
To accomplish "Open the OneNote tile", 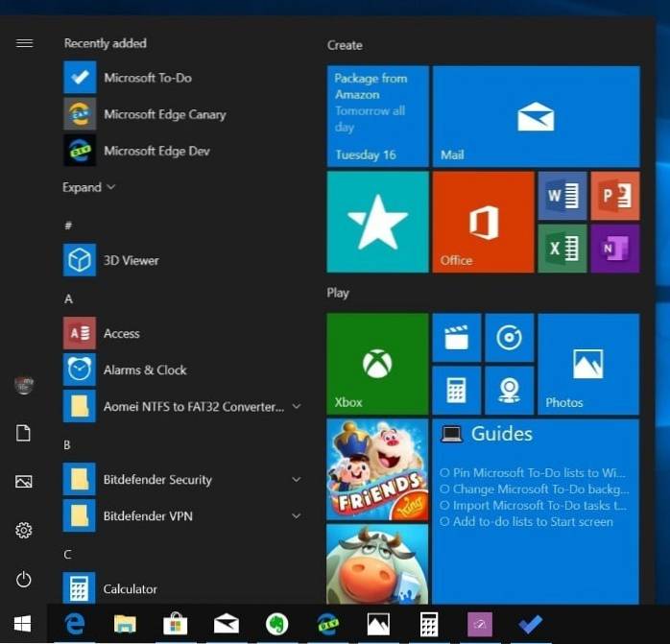I will click(x=615, y=248).
